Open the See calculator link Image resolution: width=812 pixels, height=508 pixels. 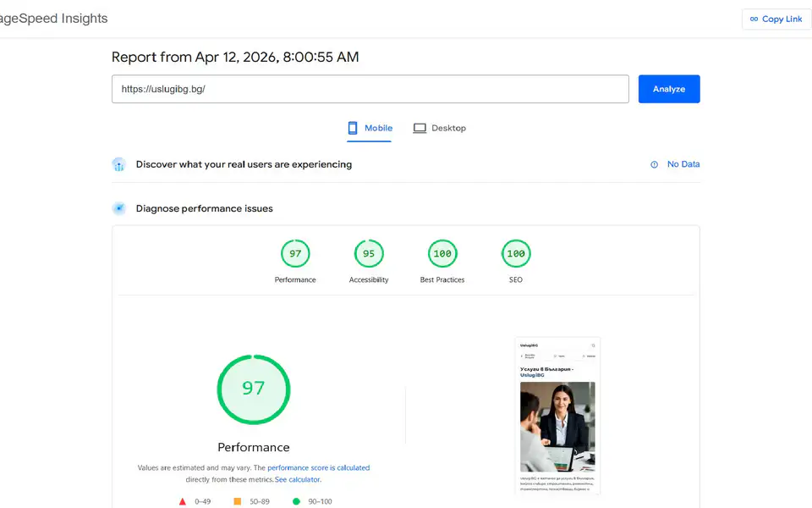click(x=298, y=479)
